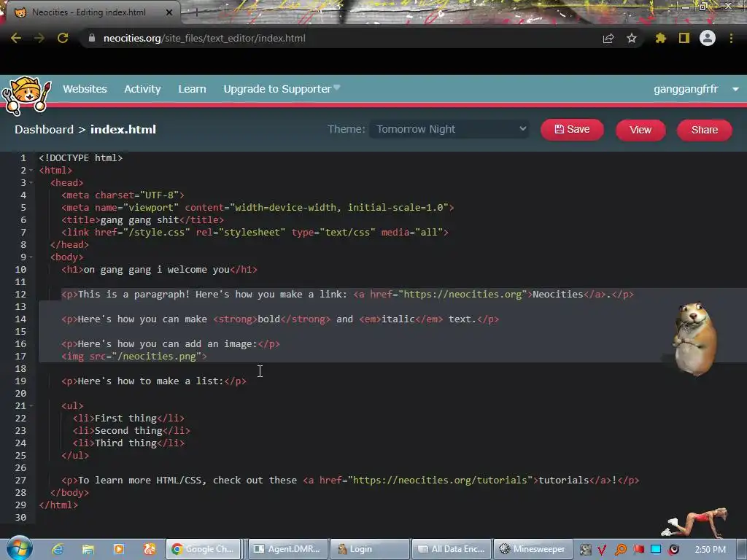Click the title text 'gang gang shit'

pos(139,220)
